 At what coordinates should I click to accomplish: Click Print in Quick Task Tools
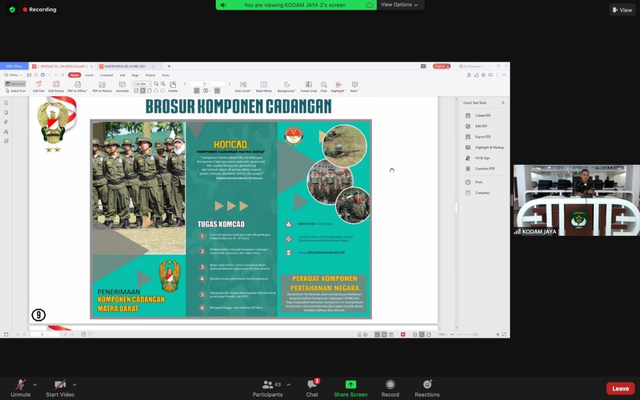click(x=474, y=182)
